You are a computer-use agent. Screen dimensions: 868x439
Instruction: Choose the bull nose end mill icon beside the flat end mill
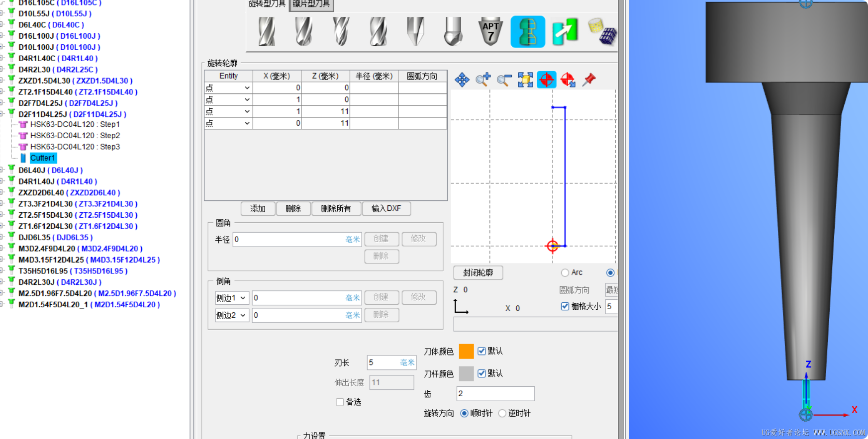[303, 32]
